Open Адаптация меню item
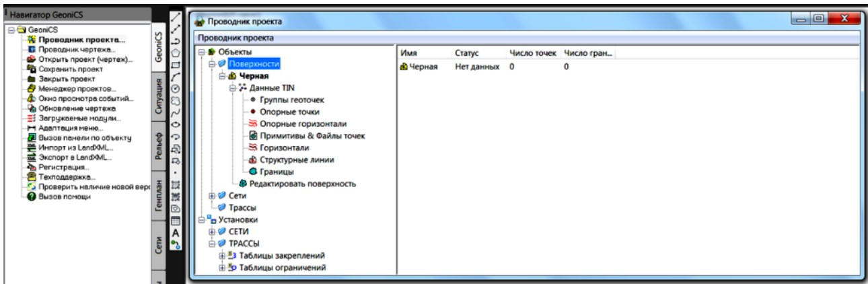The image size is (868, 284). point(70,127)
